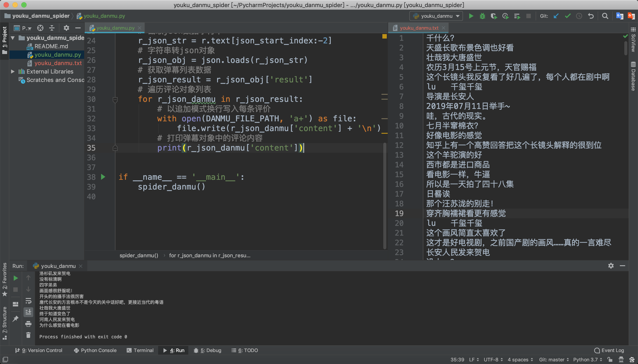Click the green Run button in top toolbar
Viewport: 638px width, 364px height.
[471, 16]
